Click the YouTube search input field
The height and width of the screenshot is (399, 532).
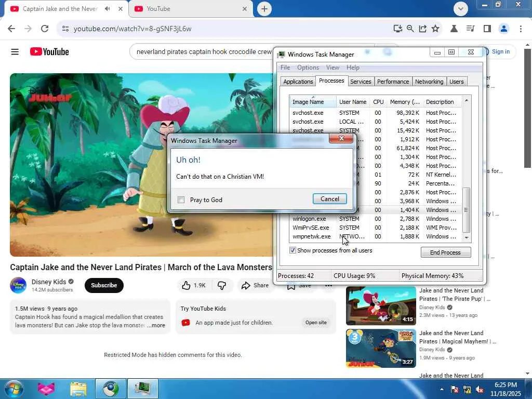[x=204, y=51]
